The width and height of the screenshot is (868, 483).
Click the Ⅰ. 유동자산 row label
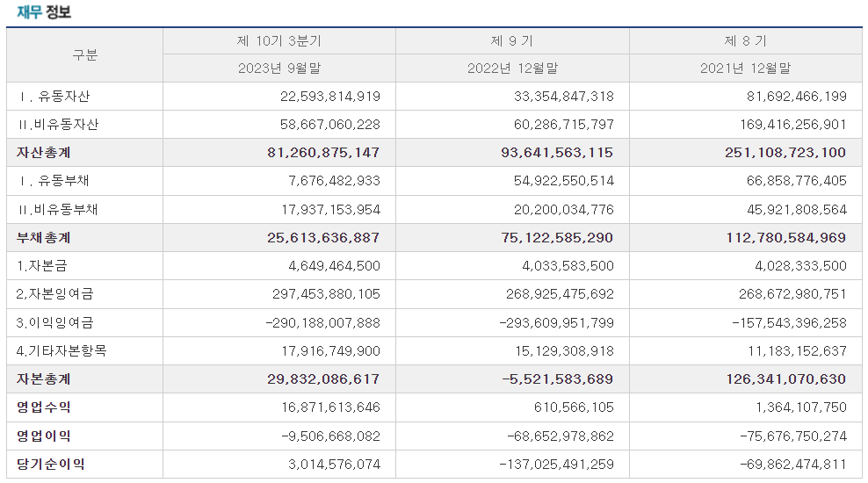[x=54, y=97]
